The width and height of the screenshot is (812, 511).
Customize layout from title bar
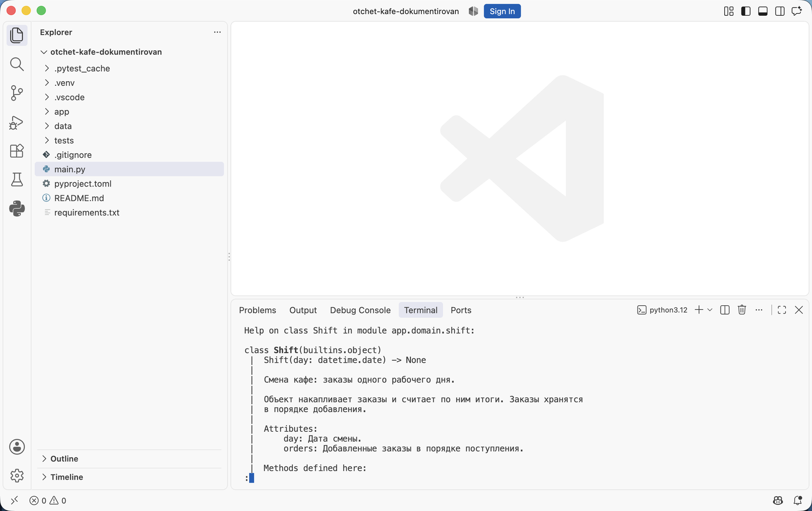[x=729, y=11]
